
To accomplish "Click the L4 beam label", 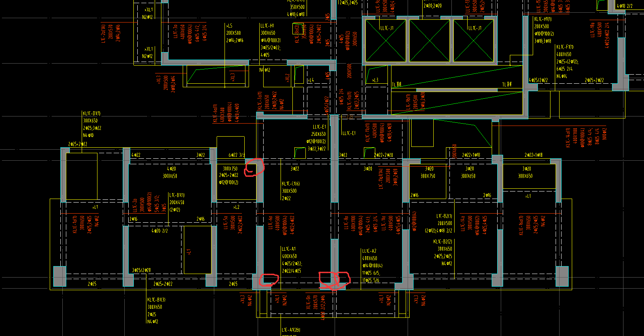I will (x=311, y=80).
